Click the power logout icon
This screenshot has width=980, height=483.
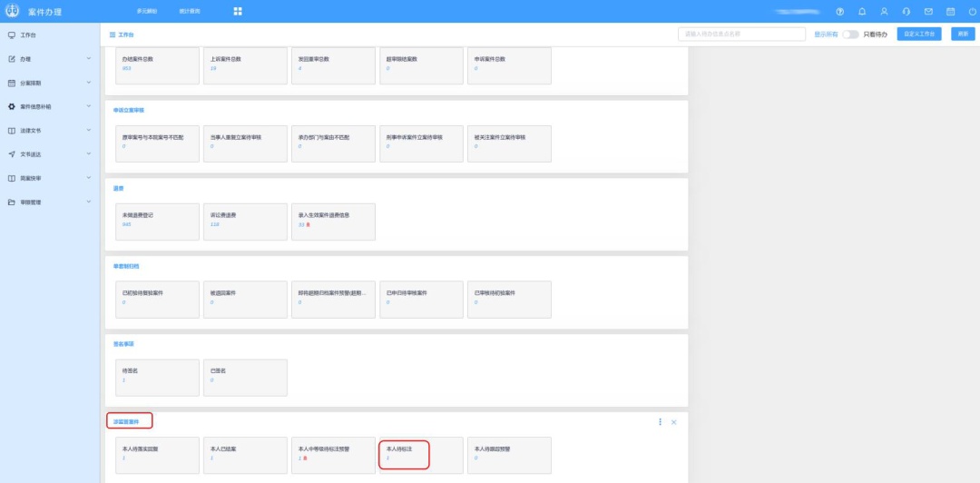pyautogui.click(x=972, y=11)
